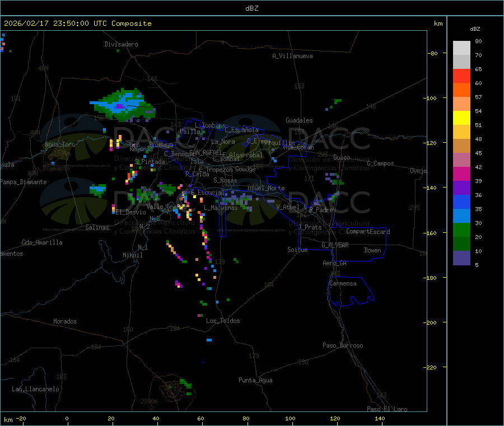Pick the slate purple 5-10 dBZ swatch

461,258
